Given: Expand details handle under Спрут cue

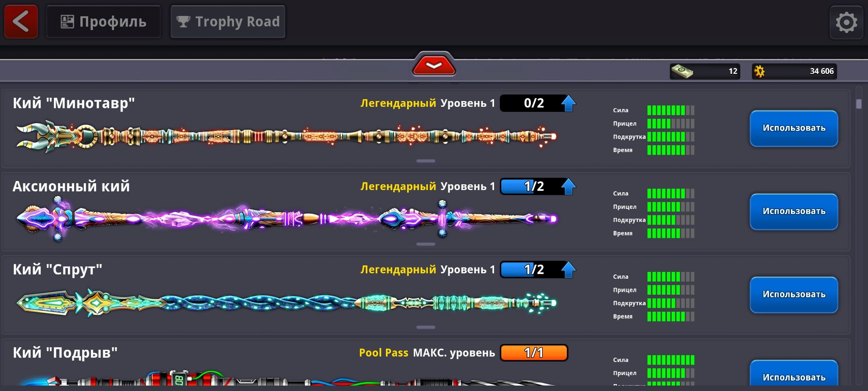Looking at the screenshot, I should [x=426, y=327].
